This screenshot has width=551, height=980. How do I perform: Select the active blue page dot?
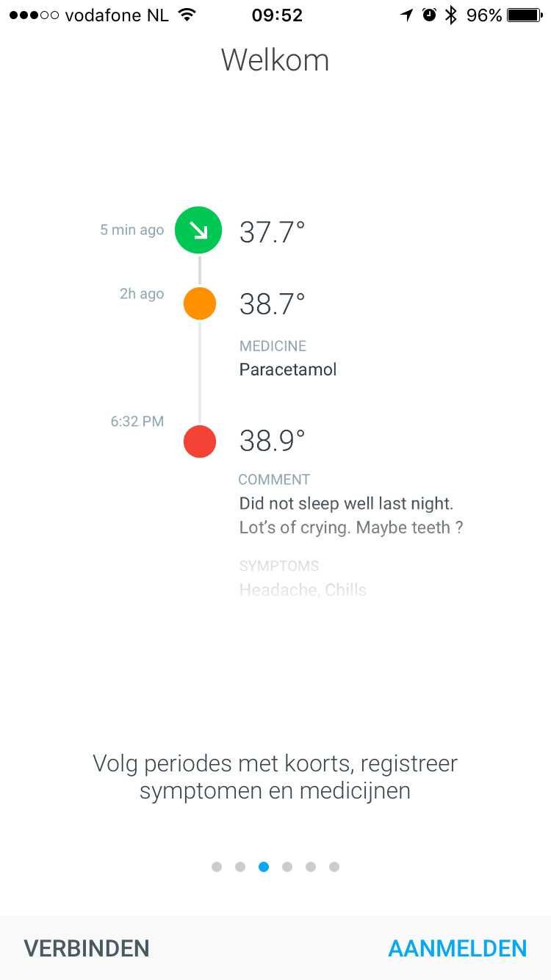(264, 867)
